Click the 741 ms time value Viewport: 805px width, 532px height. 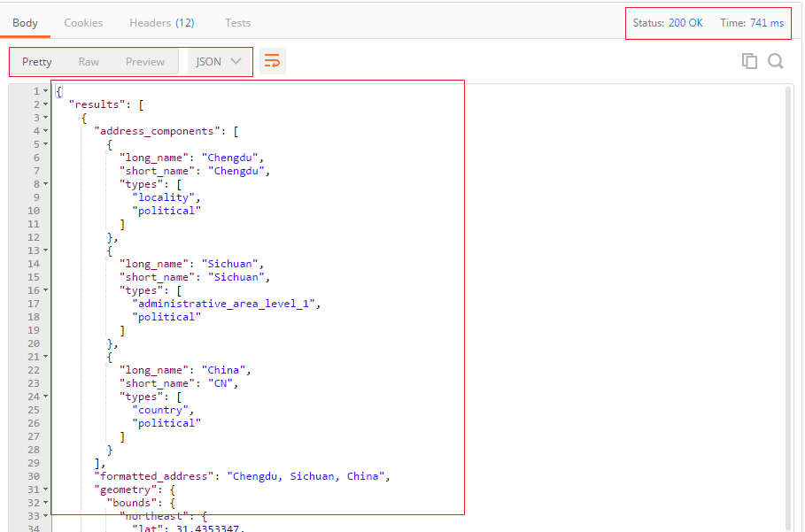[767, 23]
